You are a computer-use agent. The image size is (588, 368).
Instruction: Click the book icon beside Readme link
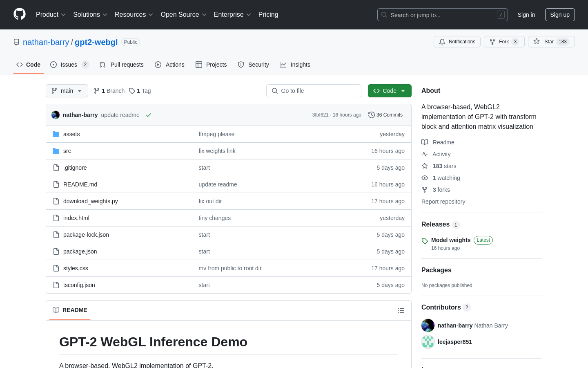point(425,142)
